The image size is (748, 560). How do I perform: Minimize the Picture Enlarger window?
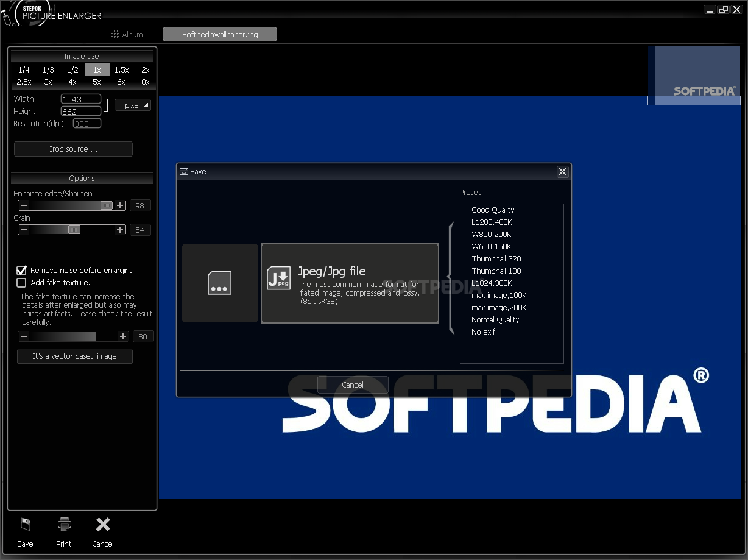(x=710, y=10)
